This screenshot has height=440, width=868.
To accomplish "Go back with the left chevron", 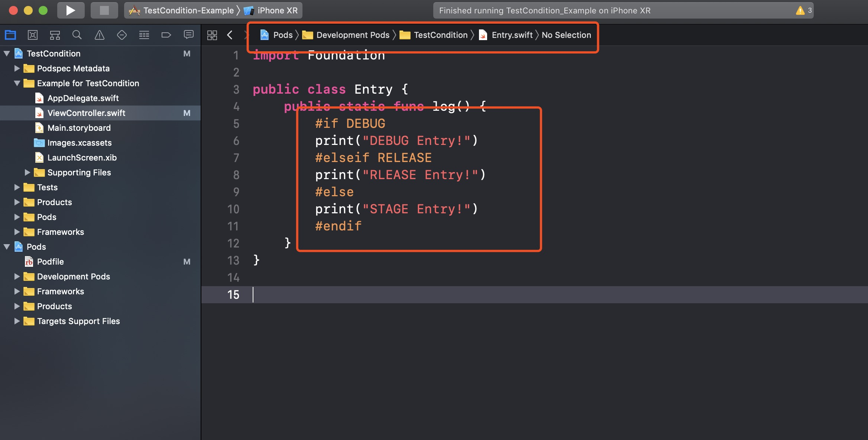I will (230, 35).
